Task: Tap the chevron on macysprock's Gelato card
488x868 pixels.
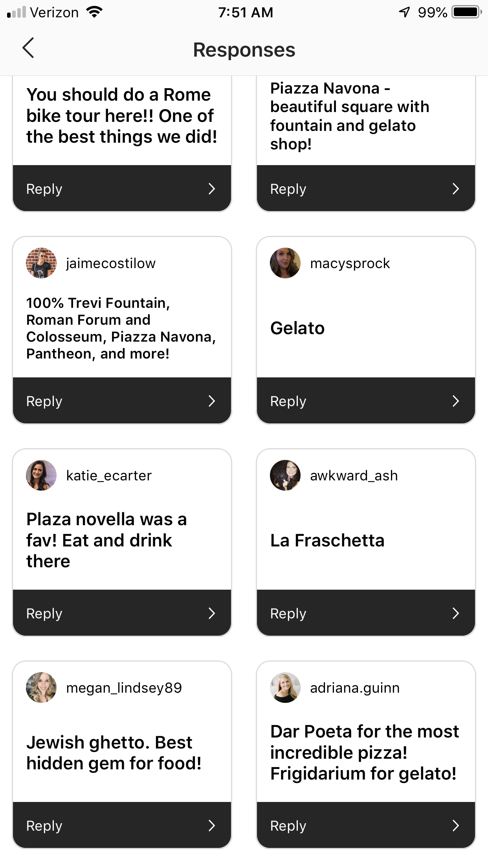Action: [456, 401]
